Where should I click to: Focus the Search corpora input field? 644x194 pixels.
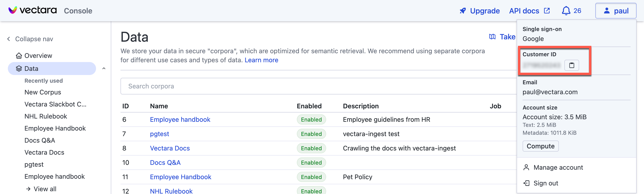click(x=318, y=86)
